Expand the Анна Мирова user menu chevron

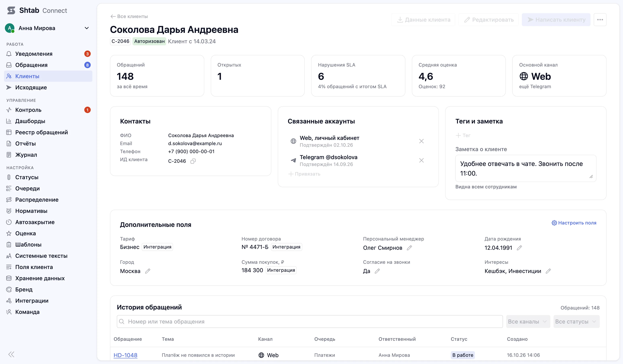[87, 28]
